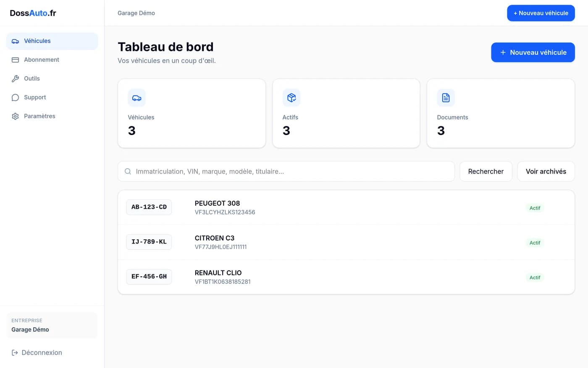The height and width of the screenshot is (368, 588).
Task: Click the logout arrow icon beside Déconnexion
Action: (x=15, y=352)
